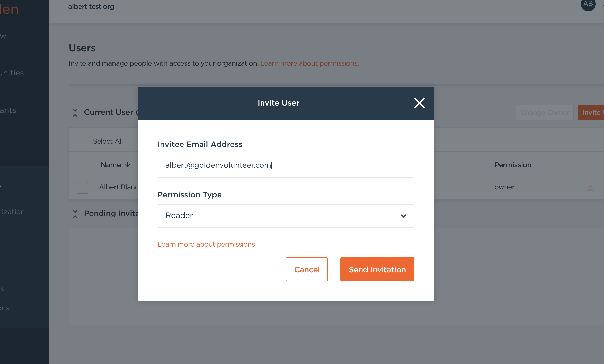Click the Send Invitation button
This screenshot has height=364, width=604.
(377, 269)
